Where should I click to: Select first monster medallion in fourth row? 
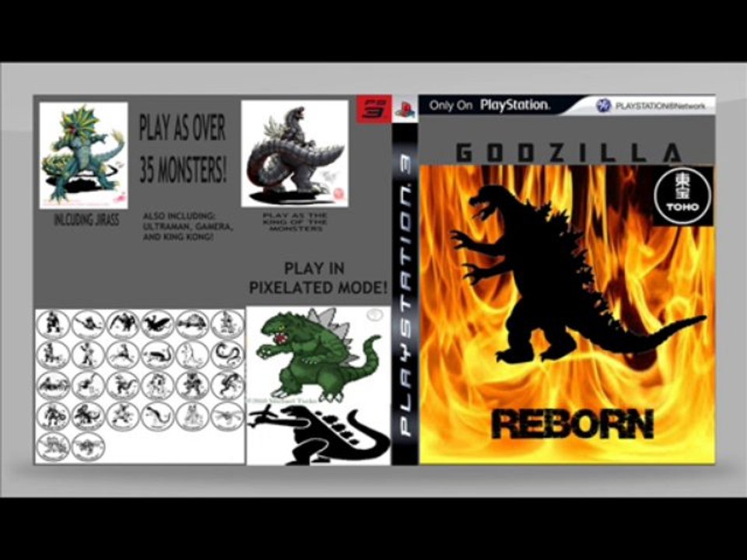coord(53,415)
